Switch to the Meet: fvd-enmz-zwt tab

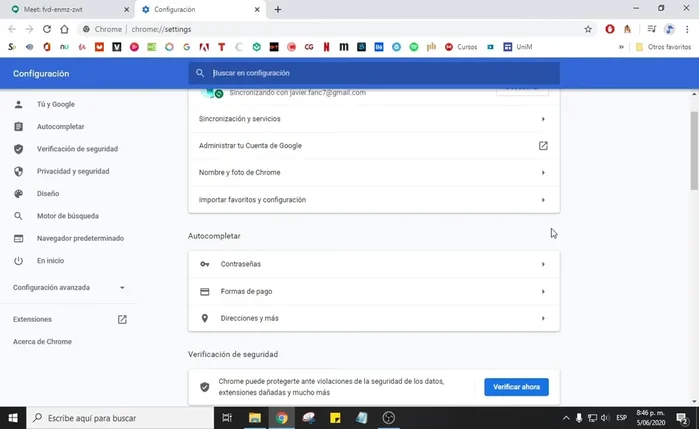[x=67, y=9]
